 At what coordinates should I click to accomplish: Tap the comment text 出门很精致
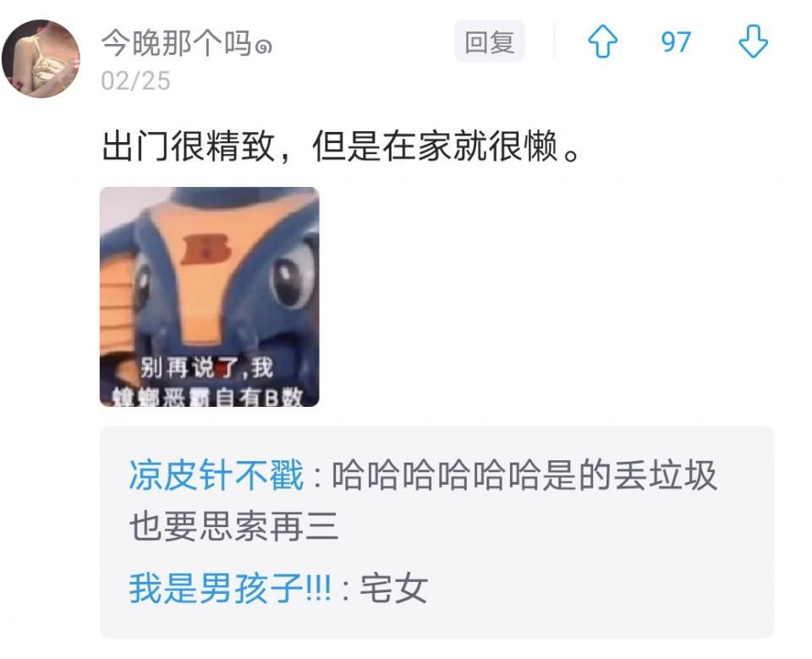[188, 146]
